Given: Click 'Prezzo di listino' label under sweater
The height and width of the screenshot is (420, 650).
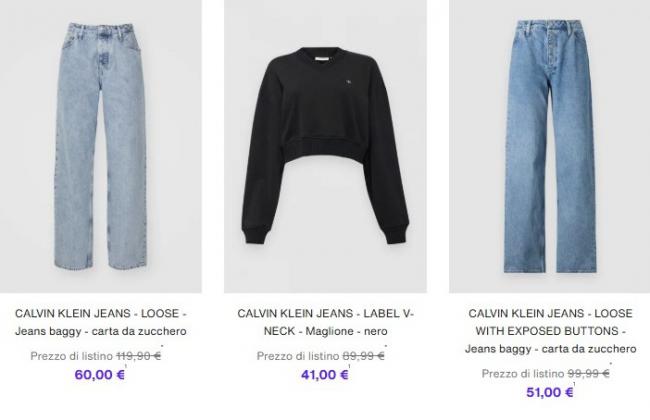Looking at the screenshot, I should coord(298,356).
